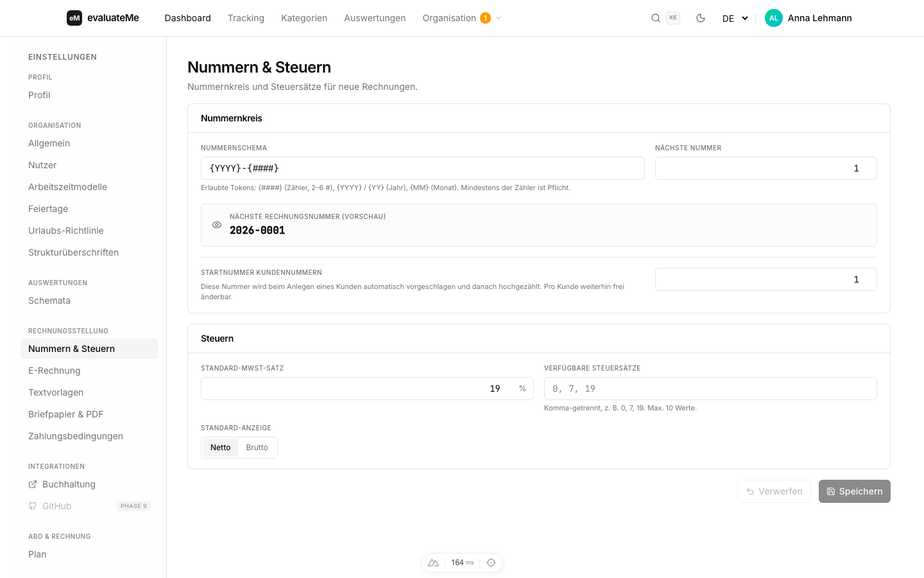This screenshot has height=578, width=924.
Task: Open Arbeitszeitmodelle in sidebar
Action: 89,187
